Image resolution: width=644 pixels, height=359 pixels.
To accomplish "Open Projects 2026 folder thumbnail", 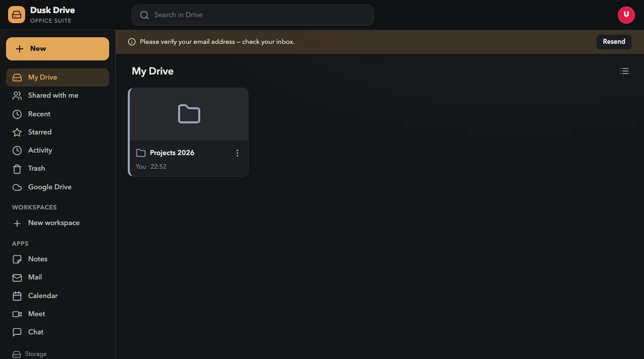I will click(189, 114).
